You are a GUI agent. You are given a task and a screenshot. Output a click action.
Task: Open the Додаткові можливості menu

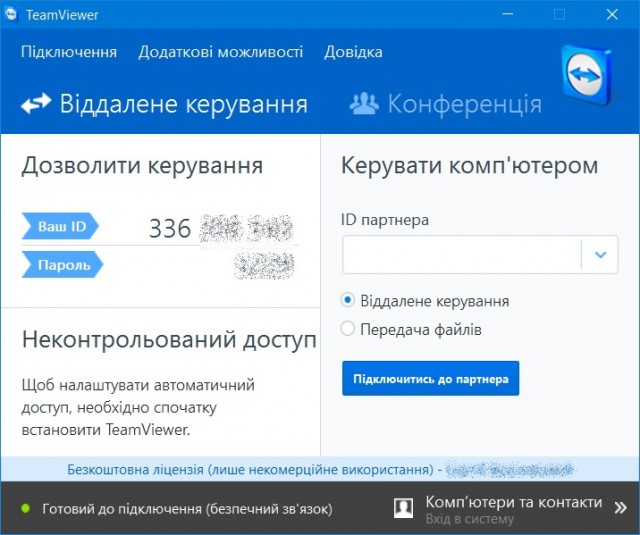[220, 52]
